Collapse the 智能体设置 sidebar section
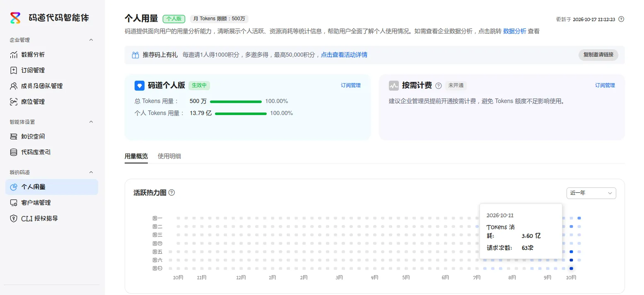The height and width of the screenshot is (295, 644). (x=92, y=122)
